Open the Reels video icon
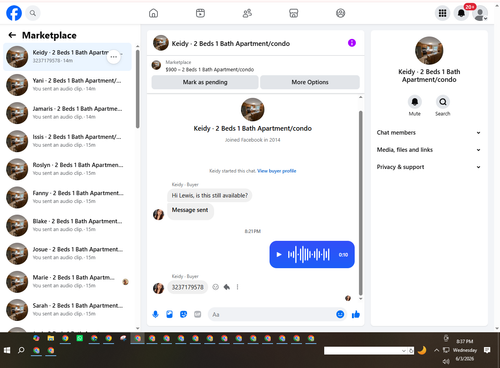This screenshot has height=368, width=500. pyautogui.click(x=200, y=13)
